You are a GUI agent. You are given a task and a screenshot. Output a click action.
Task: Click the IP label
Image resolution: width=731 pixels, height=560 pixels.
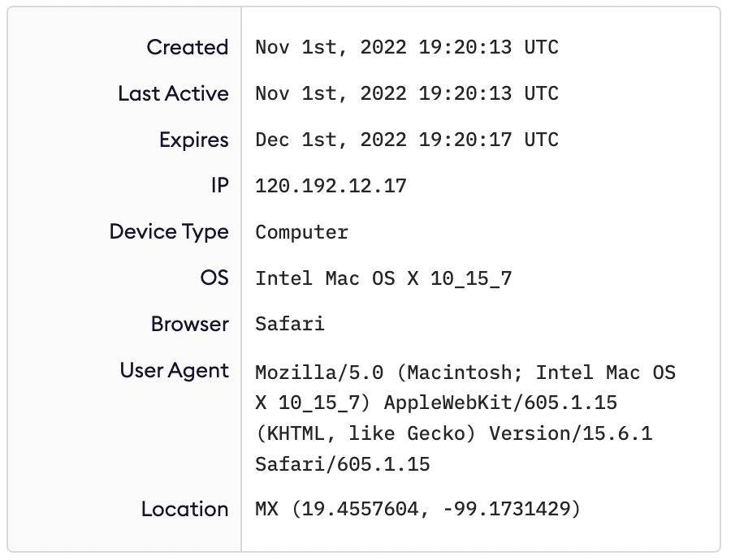coord(219,186)
